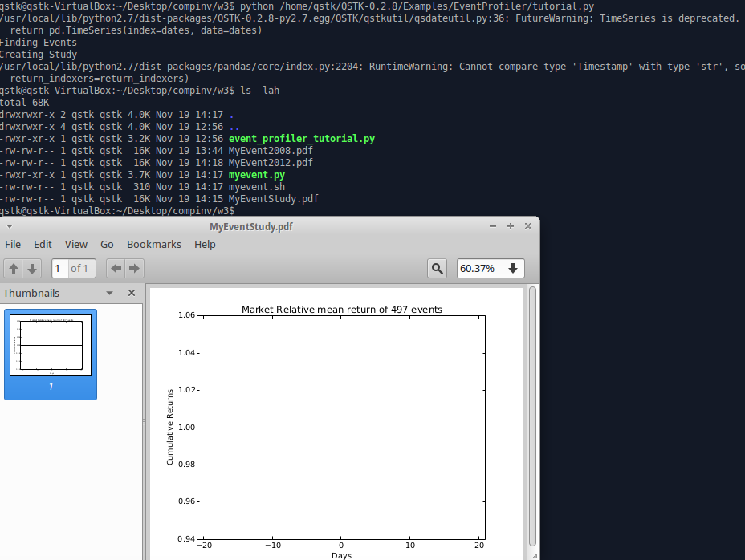Open the Thumbnails pane selector dropdown
Viewport: 745px width, 560px height.
109,293
